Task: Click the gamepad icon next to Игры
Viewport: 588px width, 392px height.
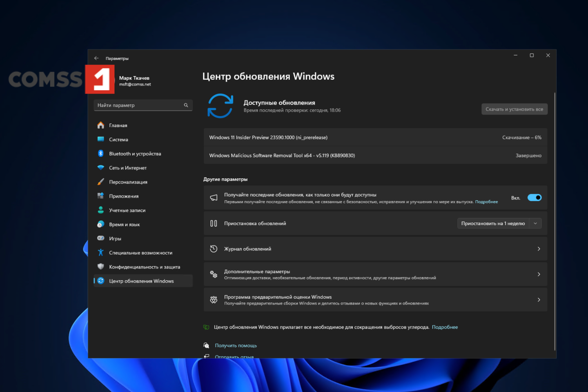Action: tap(101, 238)
